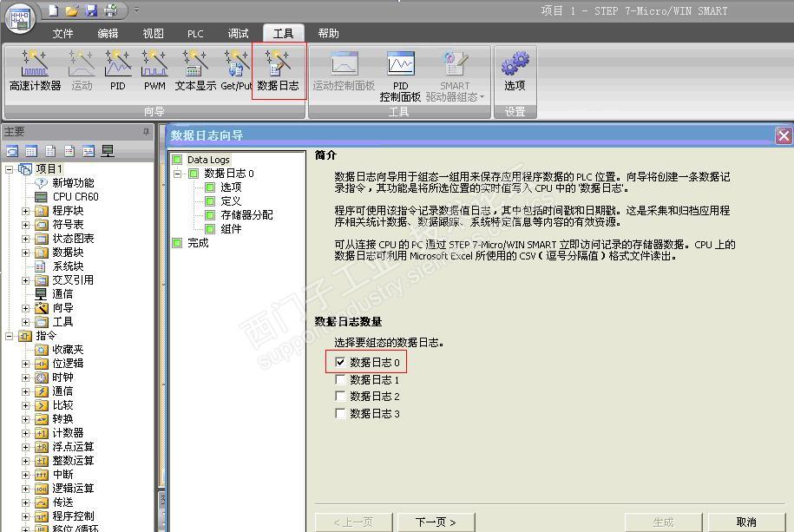
Task: Select 系统块 in project tree
Action: pyautogui.click(x=68, y=266)
